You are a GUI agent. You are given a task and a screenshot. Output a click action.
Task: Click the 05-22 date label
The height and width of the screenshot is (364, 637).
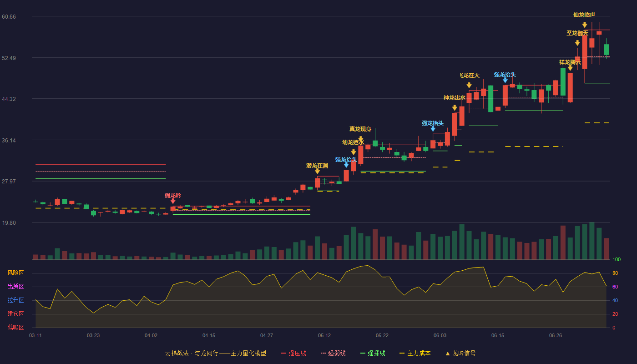pyautogui.click(x=382, y=335)
